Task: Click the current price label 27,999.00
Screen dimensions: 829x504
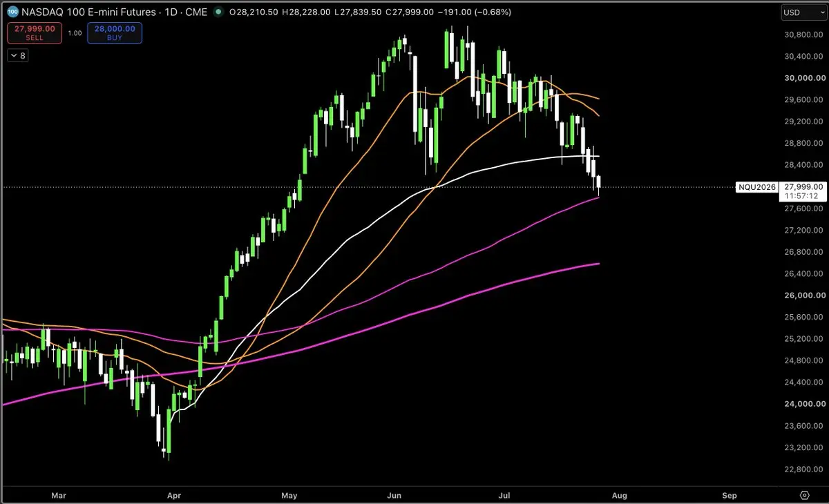Action: (x=803, y=187)
